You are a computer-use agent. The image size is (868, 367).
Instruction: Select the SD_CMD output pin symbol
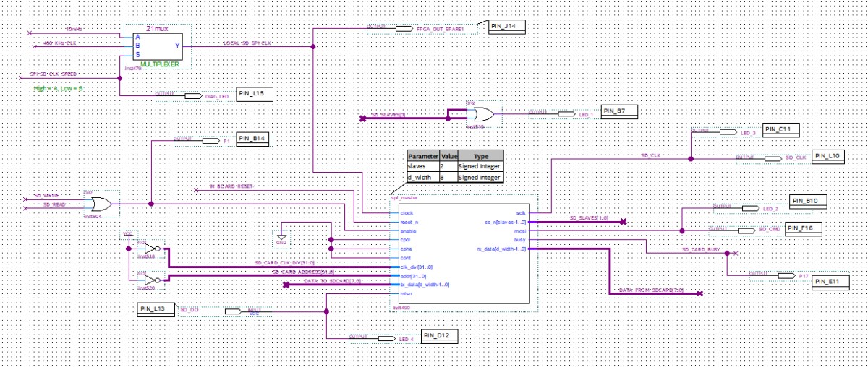pyautogui.click(x=746, y=230)
